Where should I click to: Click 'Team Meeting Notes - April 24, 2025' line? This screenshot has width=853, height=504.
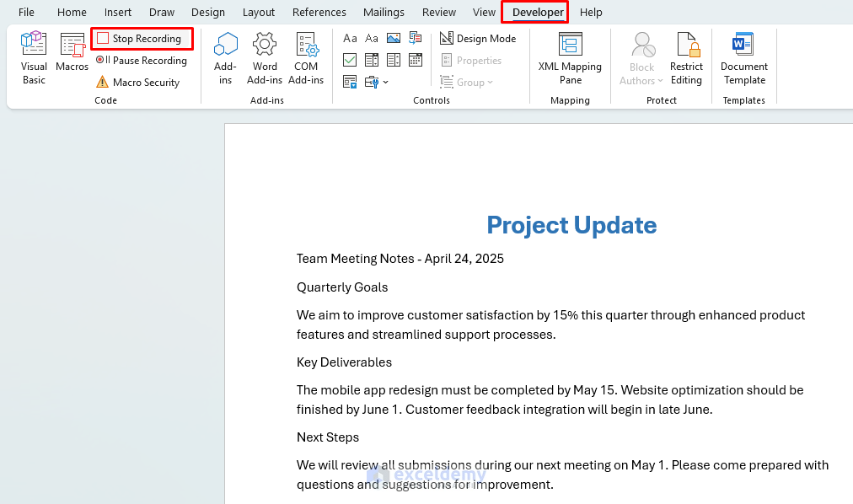[400, 259]
